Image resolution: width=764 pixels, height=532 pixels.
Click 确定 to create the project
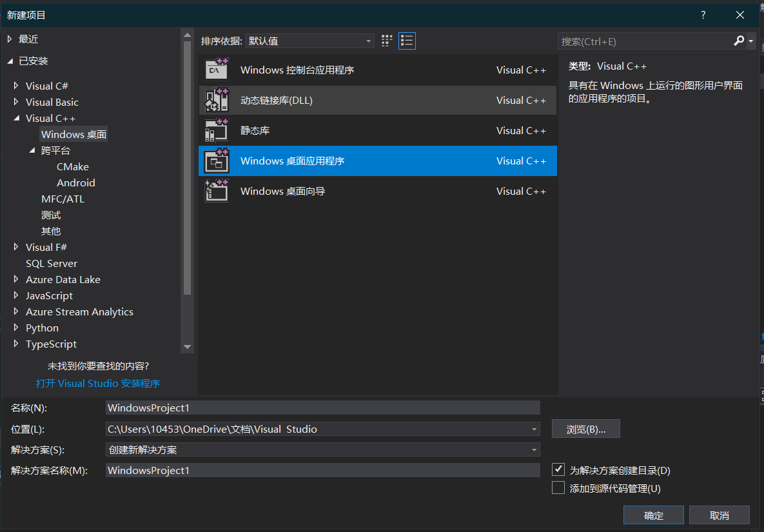click(653, 515)
